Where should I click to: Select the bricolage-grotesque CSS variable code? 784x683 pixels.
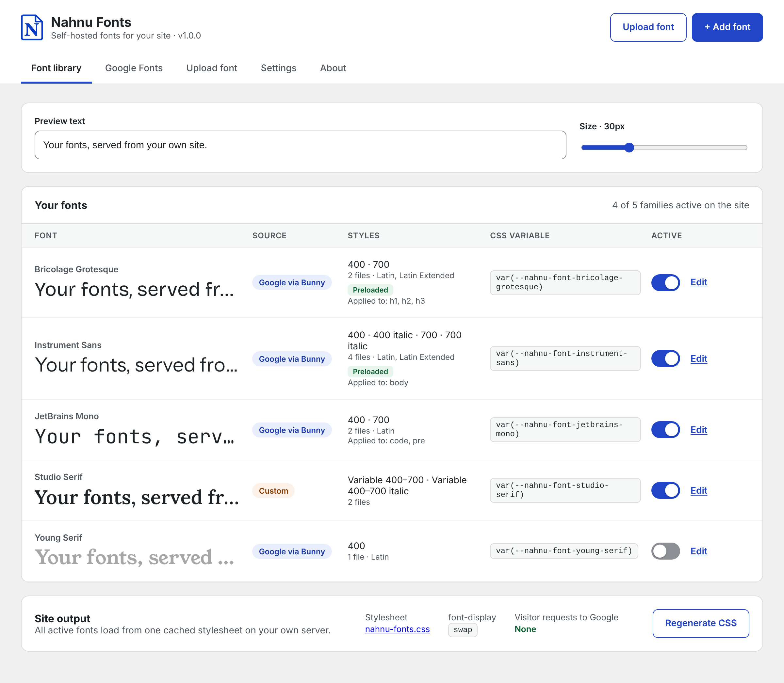[565, 282]
